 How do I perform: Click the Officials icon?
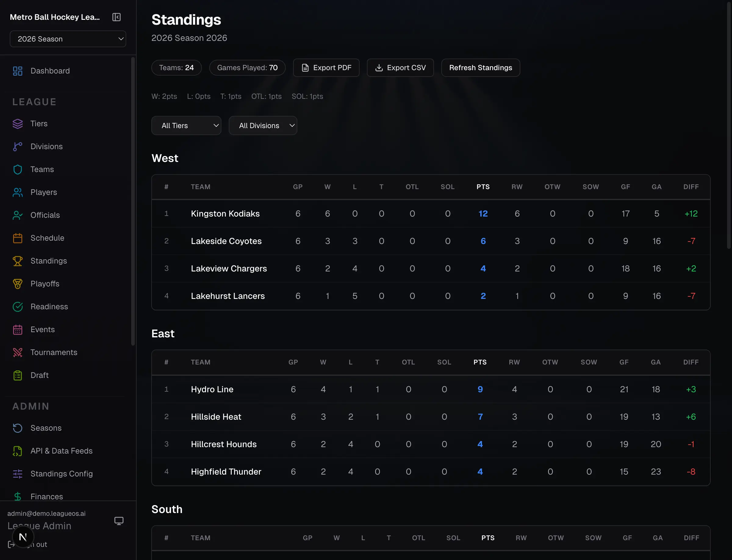18,215
